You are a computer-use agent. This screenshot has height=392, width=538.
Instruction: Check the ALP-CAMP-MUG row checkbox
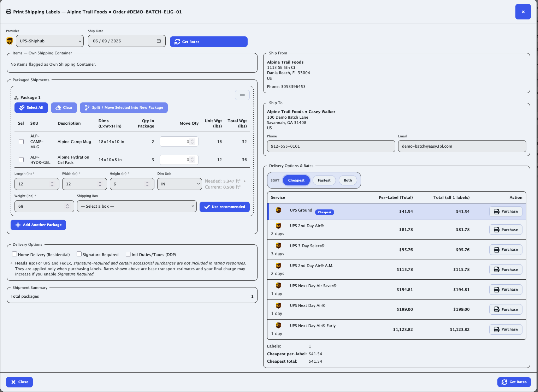click(x=21, y=142)
